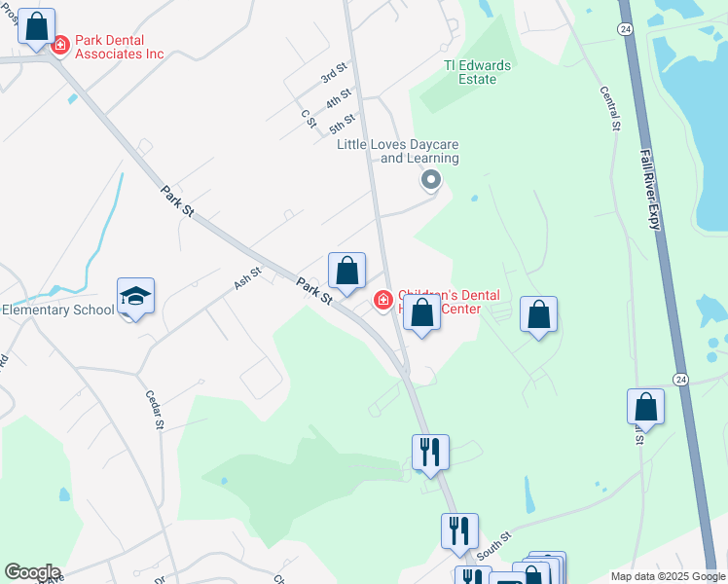The height and width of the screenshot is (584, 728).
Task: Open the Children's Dental Health Center red pin
Action: pyautogui.click(x=383, y=301)
